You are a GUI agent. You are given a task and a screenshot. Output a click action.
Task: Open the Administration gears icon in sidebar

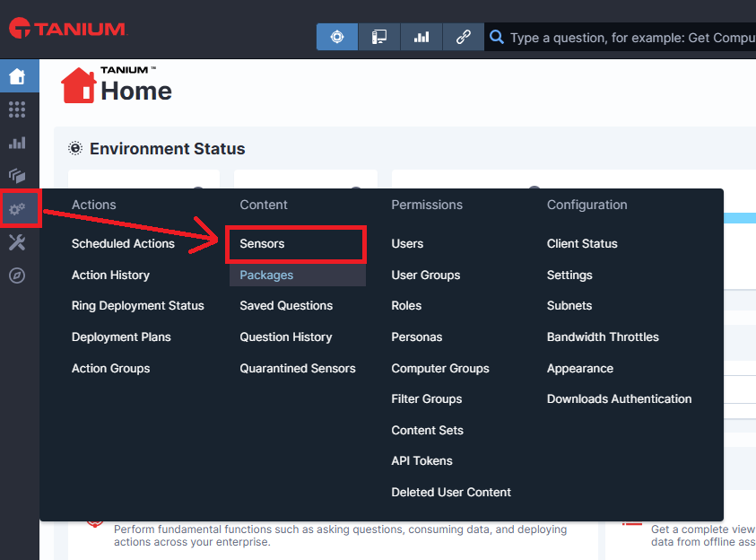pyautogui.click(x=17, y=209)
